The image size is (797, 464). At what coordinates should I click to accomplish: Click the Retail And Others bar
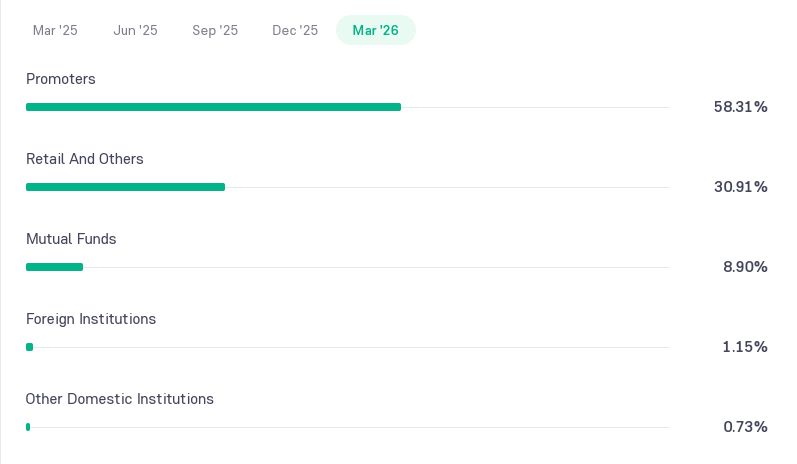(x=126, y=187)
